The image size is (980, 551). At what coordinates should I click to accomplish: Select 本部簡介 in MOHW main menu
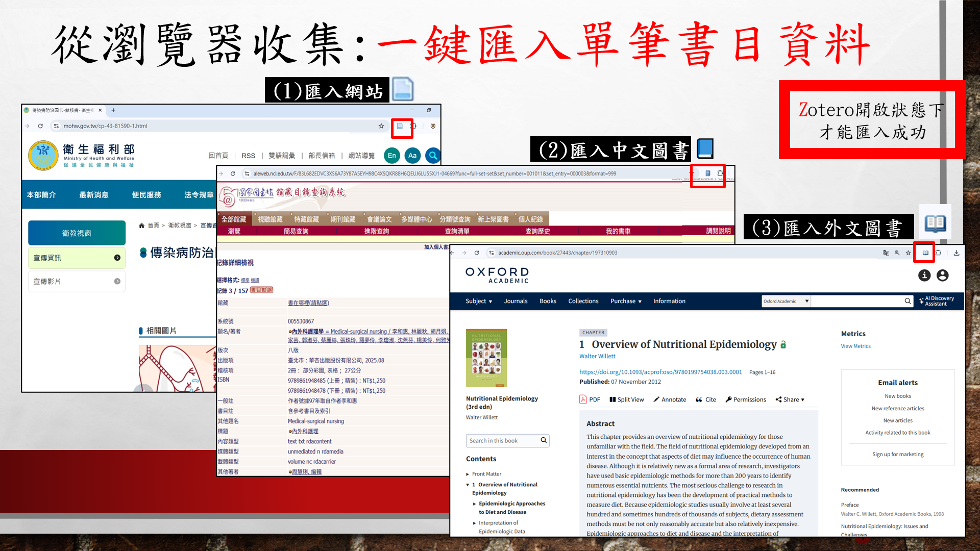(x=41, y=195)
